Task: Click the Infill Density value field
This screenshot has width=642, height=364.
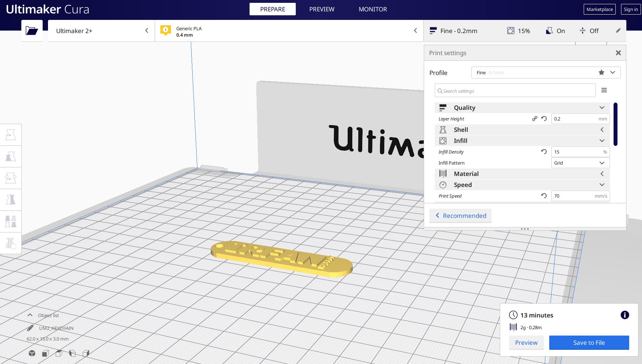Action: point(581,152)
